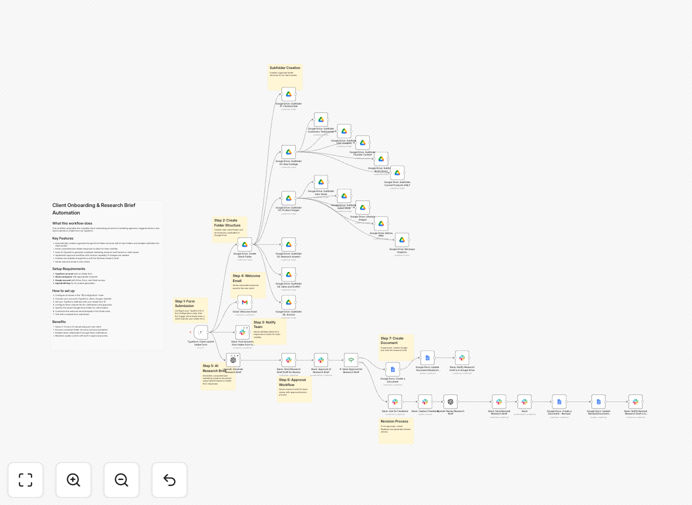Select the first Google Docs node in revision branch
This screenshot has width=692, height=505.
tap(559, 402)
